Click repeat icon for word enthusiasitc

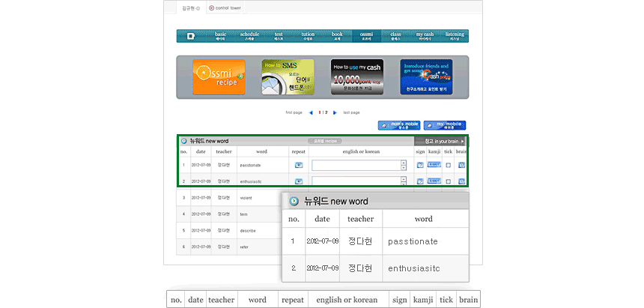[299, 181]
